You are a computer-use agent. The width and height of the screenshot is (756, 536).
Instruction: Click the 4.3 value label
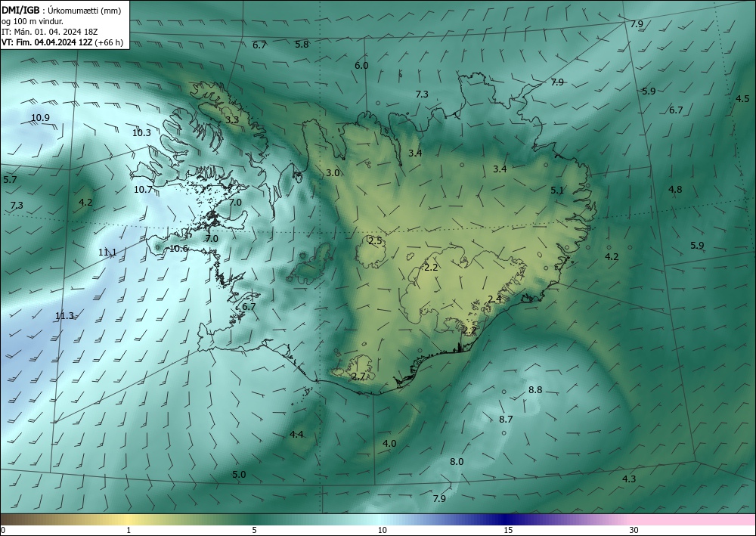(629, 479)
